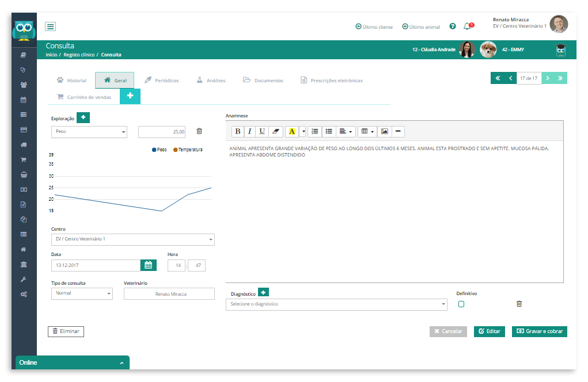Toggle the Definitivo checkbox

[461, 304]
